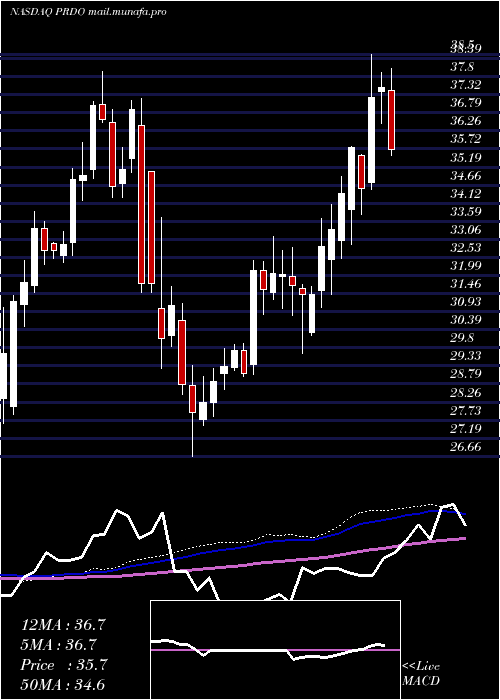Viewport: 500px width, 700px height.
Task: Click the latest red candlestick near 35.72
Action: [x=392, y=120]
